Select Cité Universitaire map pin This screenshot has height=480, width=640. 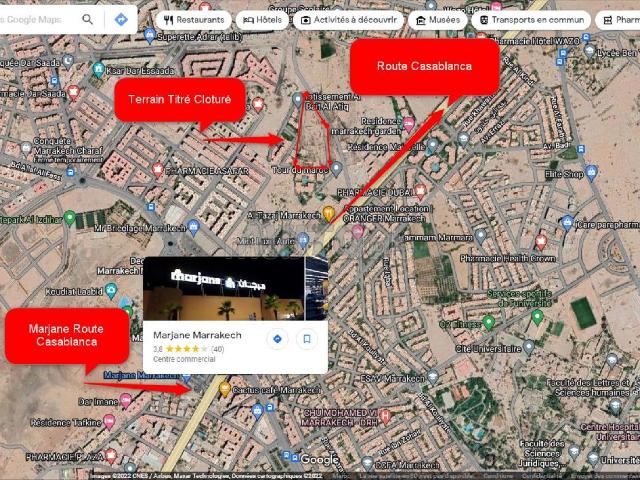click(x=529, y=347)
